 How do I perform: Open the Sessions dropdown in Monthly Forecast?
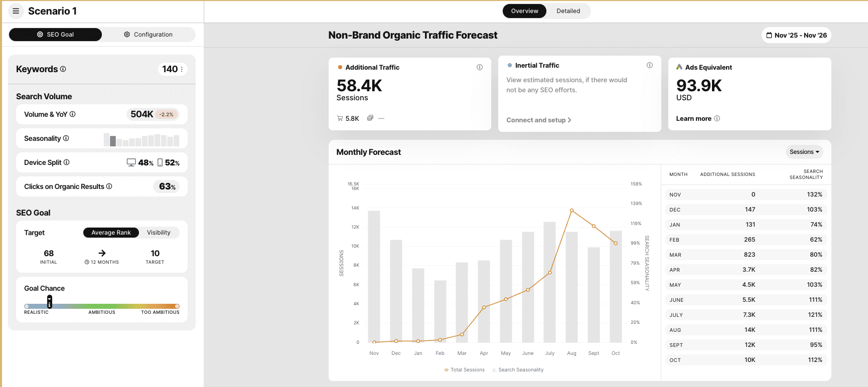[804, 152]
